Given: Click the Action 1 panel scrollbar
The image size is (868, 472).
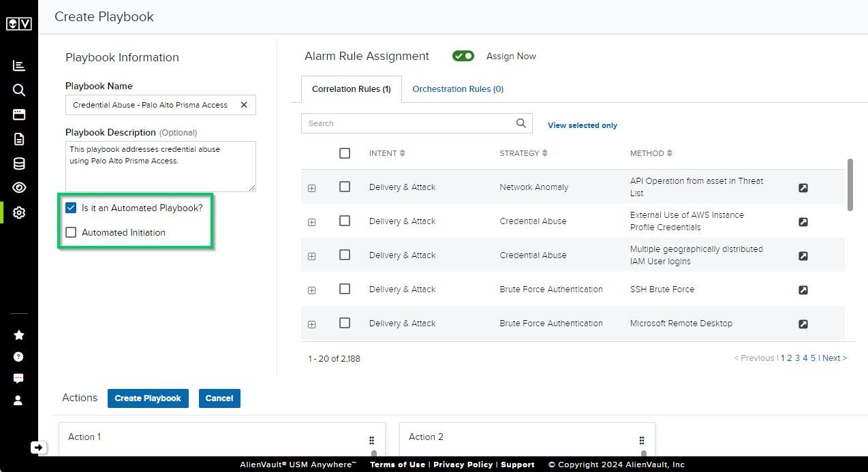Looking at the screenshot, I should click(x=373, y=453).
